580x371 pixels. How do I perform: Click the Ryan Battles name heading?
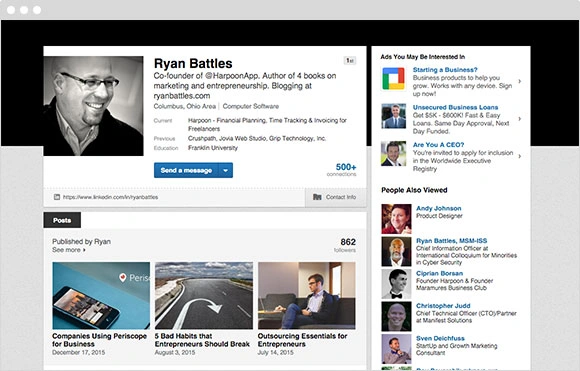(x=193, y=63)
